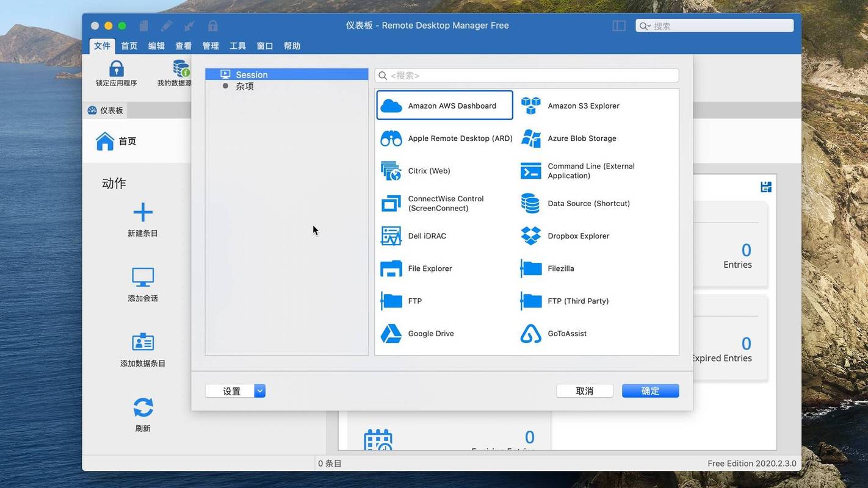Click inside the session search field
868x488 pixels.
pos(526,75)
